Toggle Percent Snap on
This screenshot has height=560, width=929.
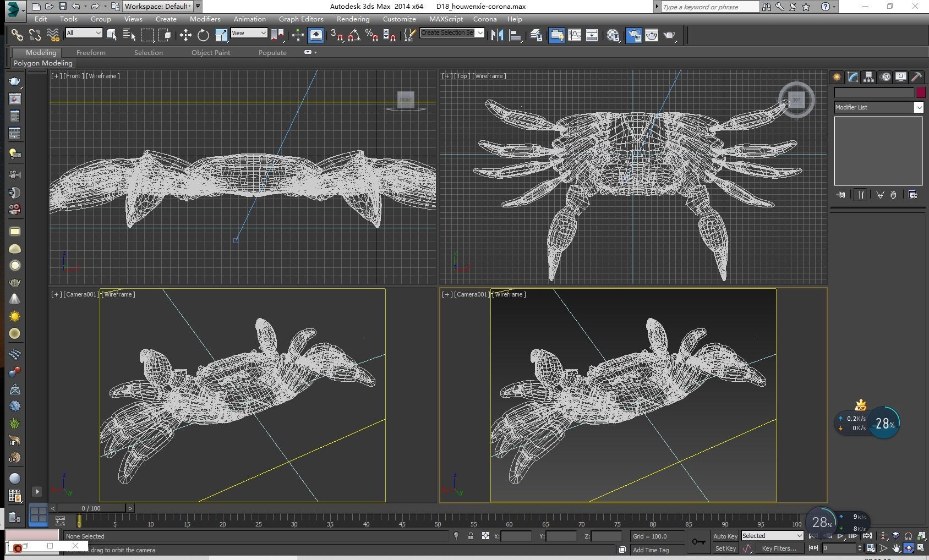point(371,35)
